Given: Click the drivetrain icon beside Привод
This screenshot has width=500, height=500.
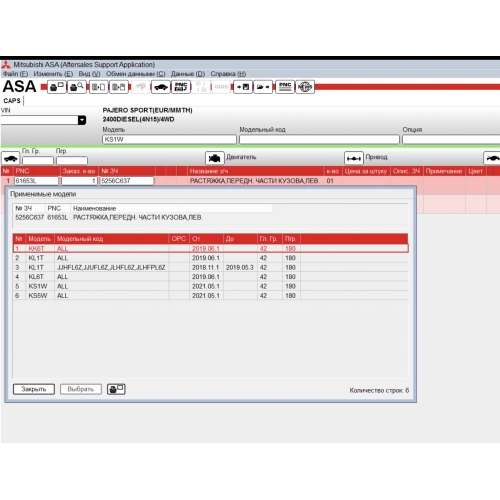Looking at the screenshot, I should (x=353, y=158).
